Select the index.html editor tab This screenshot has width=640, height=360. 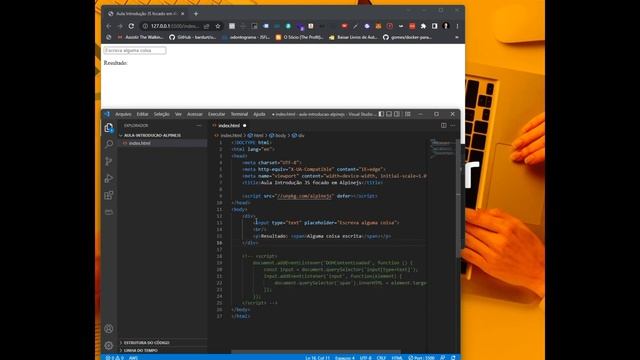pos(229,125)
